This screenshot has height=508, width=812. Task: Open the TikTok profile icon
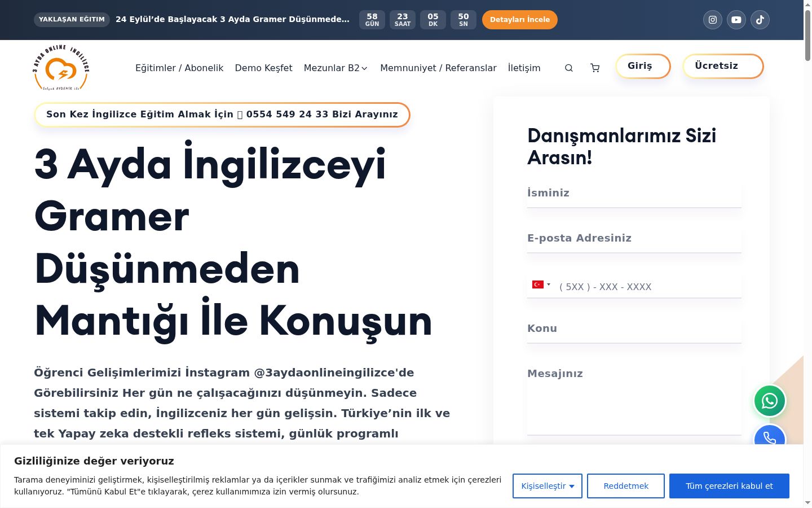760,20
